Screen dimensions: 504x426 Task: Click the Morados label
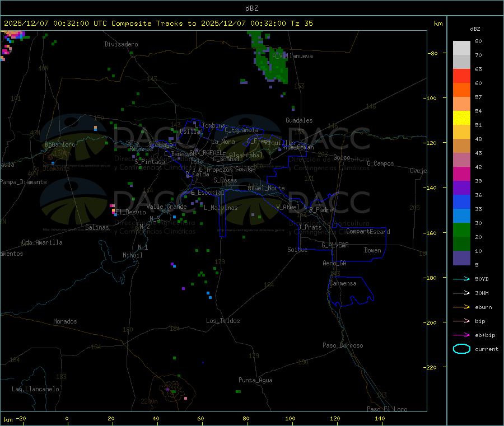(65, 321)
